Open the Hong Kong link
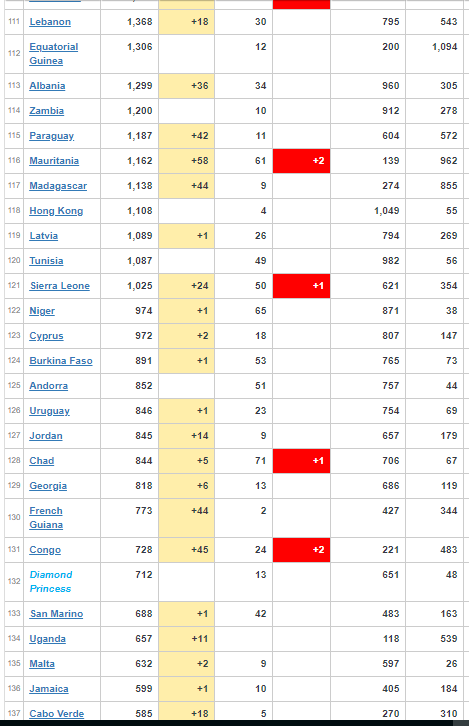 tap(56, 211)
